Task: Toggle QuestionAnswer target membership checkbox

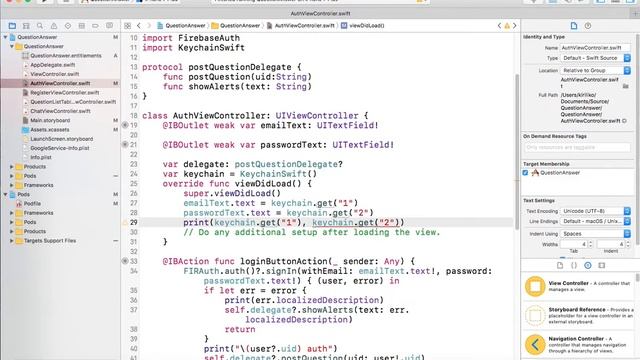Action: coord(526,173)
